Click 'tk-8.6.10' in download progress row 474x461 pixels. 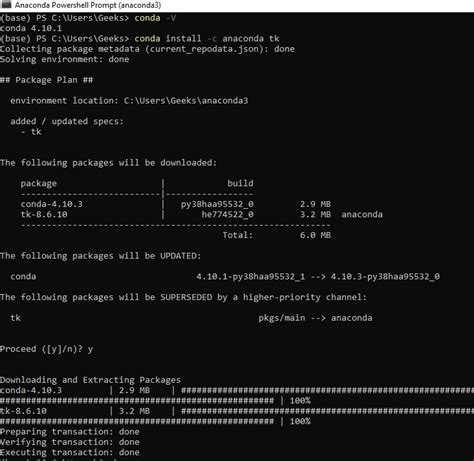tap(23, 411)
